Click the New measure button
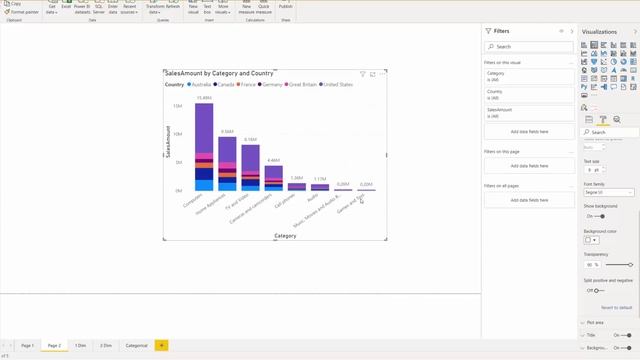Image resolution: width=640 pixels, height=360 pixels. point(247,7)
